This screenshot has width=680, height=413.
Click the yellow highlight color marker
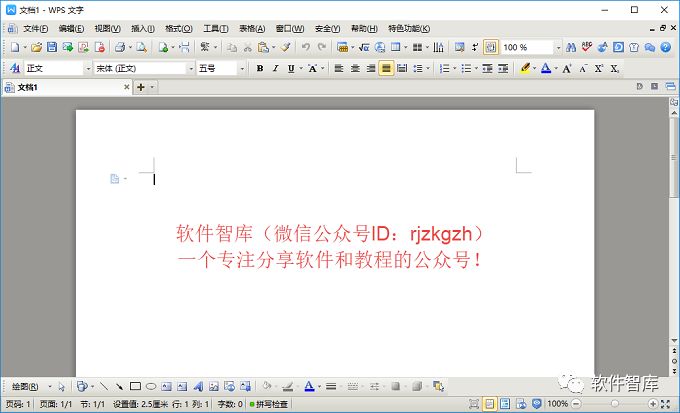pyautogui.click(x=525, y=69)
